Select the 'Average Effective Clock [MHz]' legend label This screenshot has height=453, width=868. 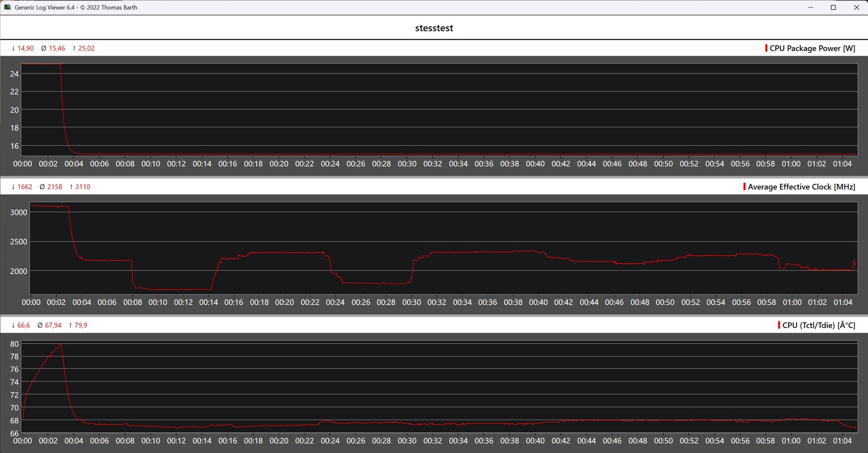pos(802,187)
